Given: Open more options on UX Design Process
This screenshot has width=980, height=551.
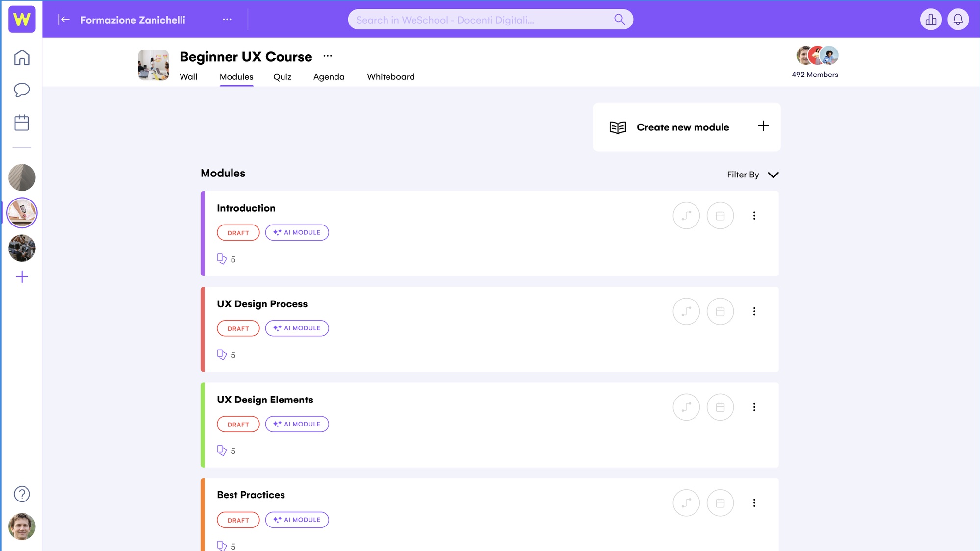Looking at the screenshot, I should point(754,311).
